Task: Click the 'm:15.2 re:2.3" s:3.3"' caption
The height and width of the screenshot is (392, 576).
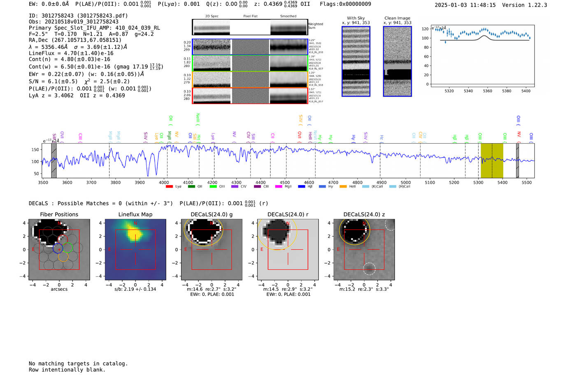Action: tap(364, 289)
